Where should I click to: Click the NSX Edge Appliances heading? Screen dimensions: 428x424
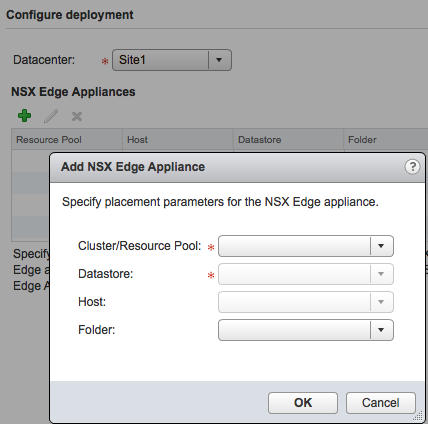point(73,92)
